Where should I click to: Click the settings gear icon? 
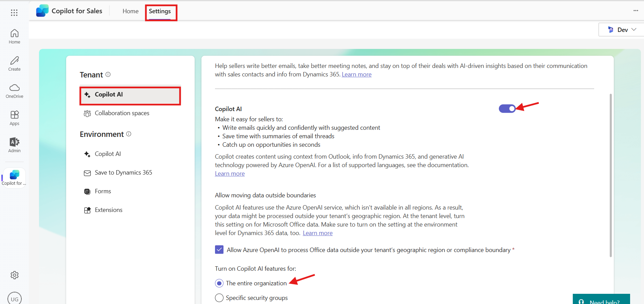[14, 275]
